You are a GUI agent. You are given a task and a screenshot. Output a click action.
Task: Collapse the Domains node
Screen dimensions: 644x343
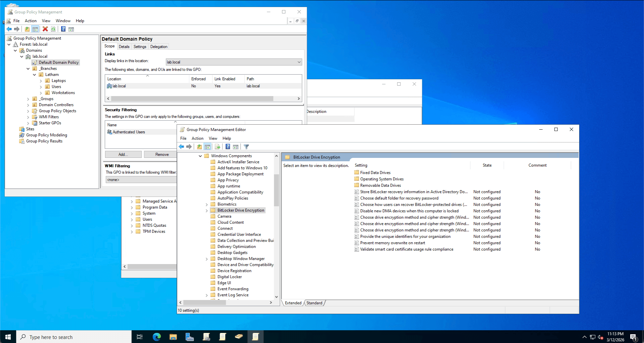click(x=15, y=50)
